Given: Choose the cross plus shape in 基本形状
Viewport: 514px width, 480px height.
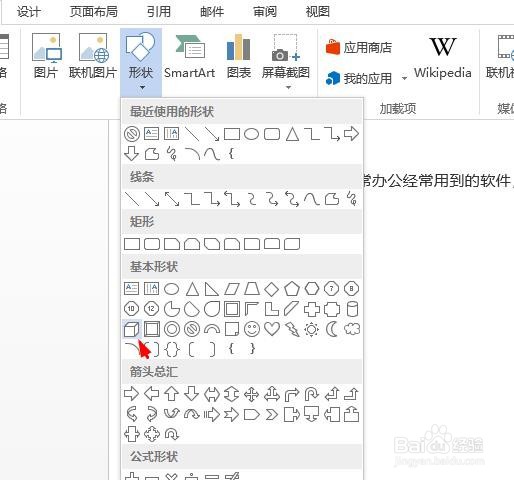Looking at the screenshot, I should click(312, 309).
